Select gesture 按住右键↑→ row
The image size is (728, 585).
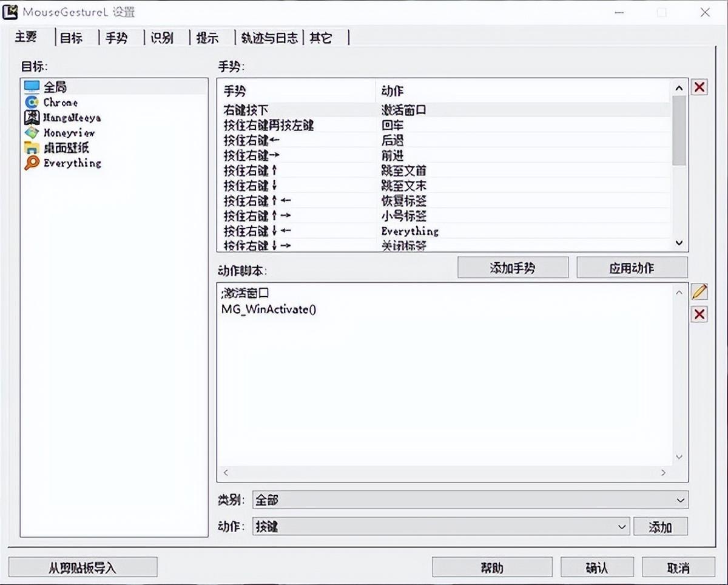444,216
